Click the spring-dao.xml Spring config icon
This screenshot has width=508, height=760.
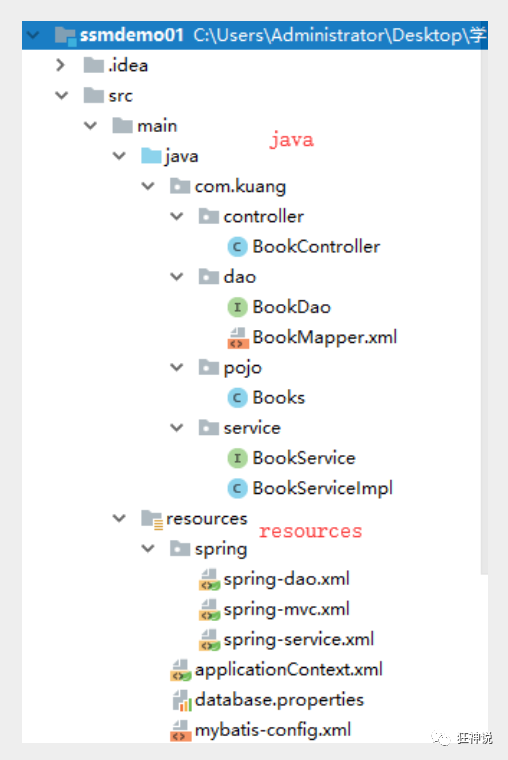click(209, 579)
